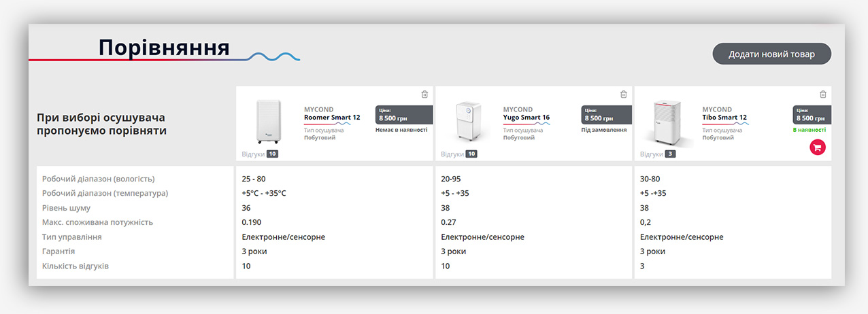Screen dimensions: 868x314
Task: Click the temperature value +5°C - +35°C
Action: [x=264, y=193]
